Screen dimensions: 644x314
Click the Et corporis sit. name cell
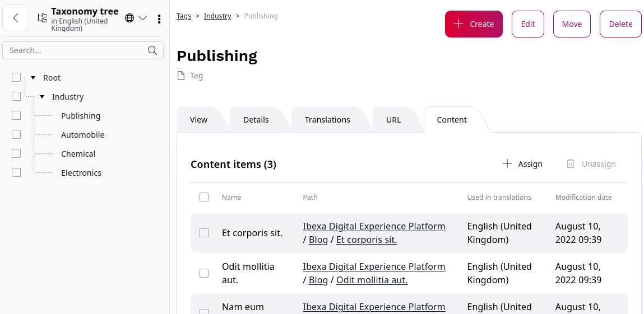point(252,233)
